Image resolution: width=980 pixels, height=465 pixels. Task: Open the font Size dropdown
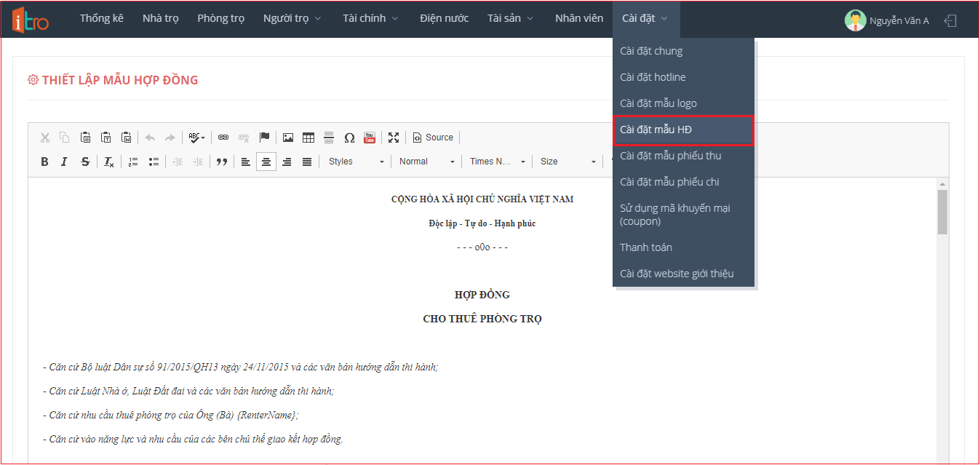pos(568,162)
